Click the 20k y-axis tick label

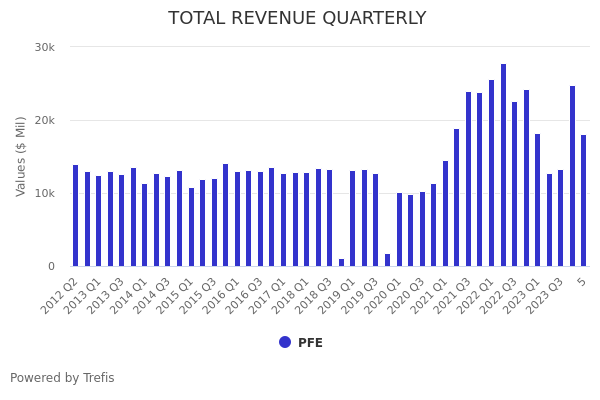(x=44, y=120)
